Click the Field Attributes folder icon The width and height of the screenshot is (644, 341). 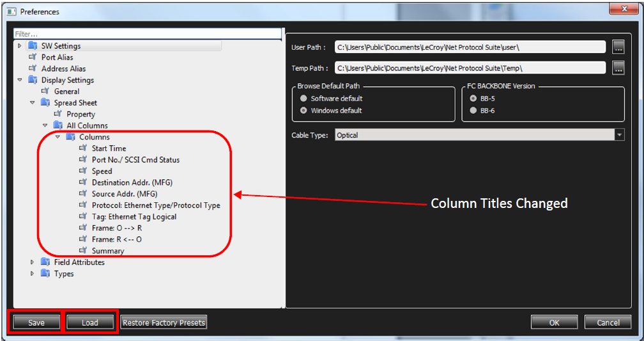point(45,262)
